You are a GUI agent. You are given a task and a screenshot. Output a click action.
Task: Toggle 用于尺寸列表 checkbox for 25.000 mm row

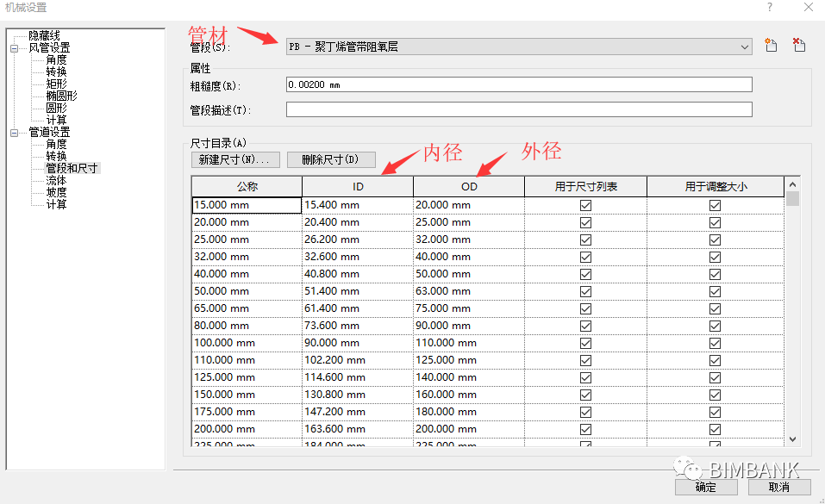pyautogui.click(x=585, y=240)
